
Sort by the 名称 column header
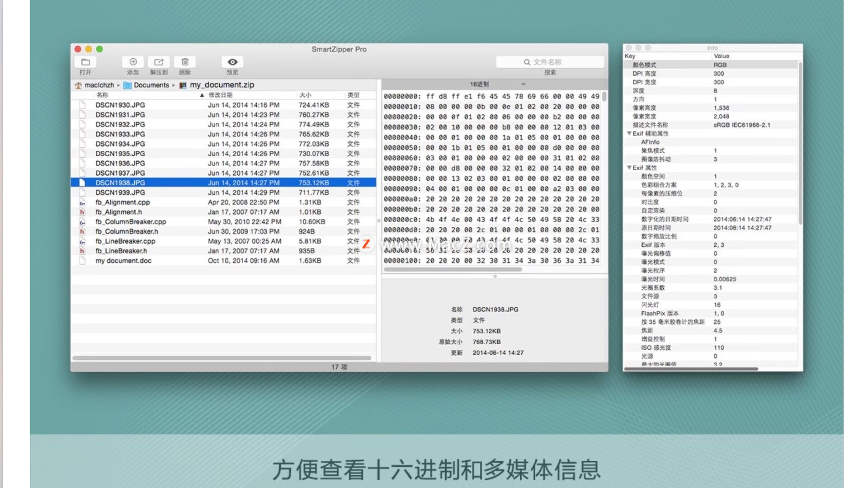103,95
